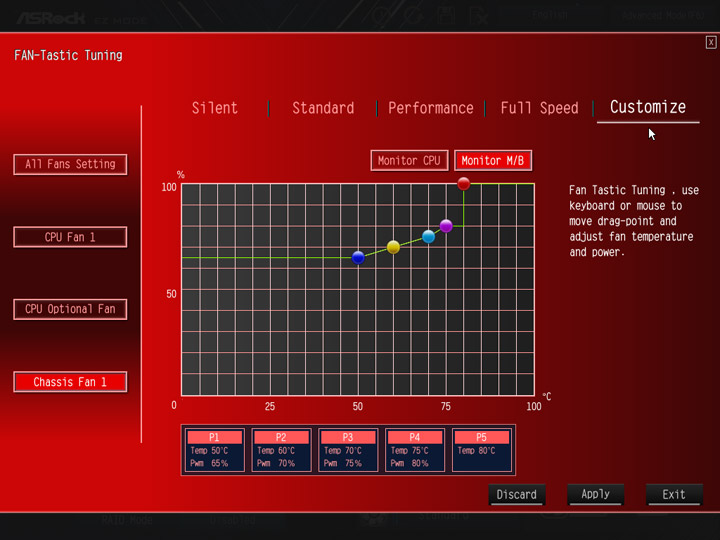
Task: Toggle Monitor M/B temperature source
Action: click(493, 160)
